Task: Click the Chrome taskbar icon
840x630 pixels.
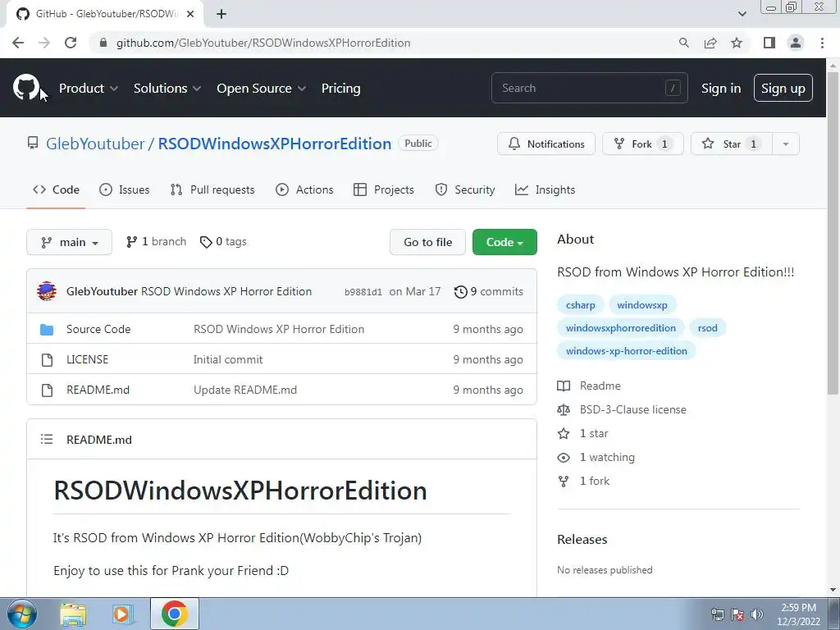Action: click(174, 614)
